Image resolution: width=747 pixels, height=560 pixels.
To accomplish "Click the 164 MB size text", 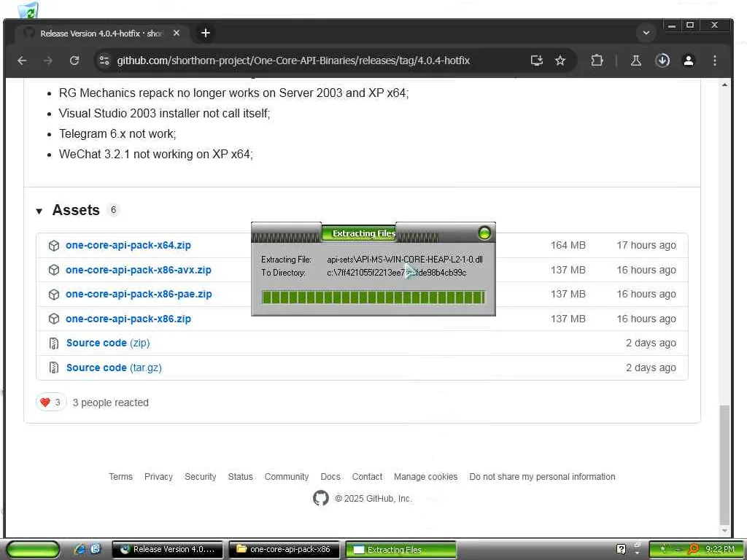I will 568,245.
